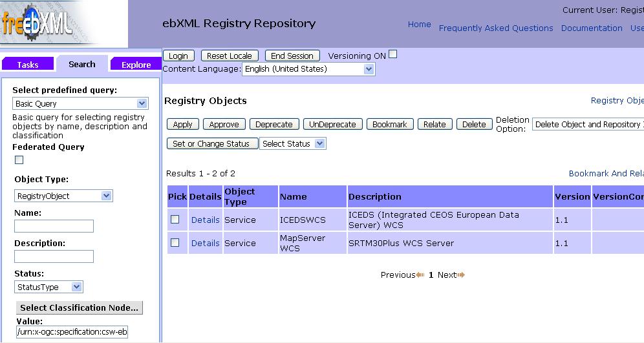
Task: Check the Pick box for ICEDSWCS
Action: [x=175, y=220]
